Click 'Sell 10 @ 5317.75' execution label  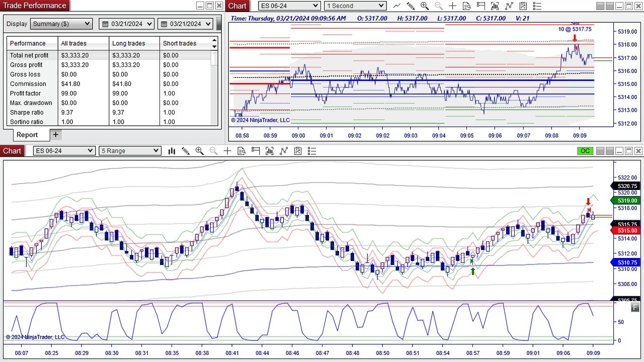coord(575,28)
